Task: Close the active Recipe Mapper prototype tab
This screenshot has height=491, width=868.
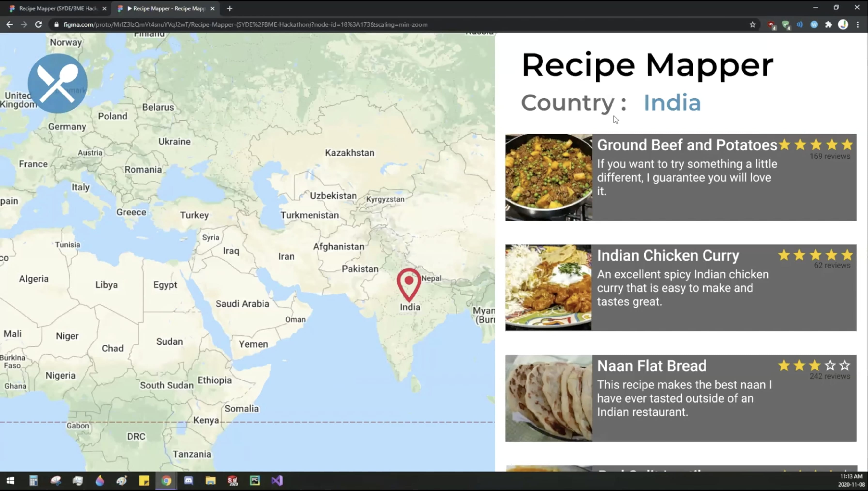Action: 212,8
